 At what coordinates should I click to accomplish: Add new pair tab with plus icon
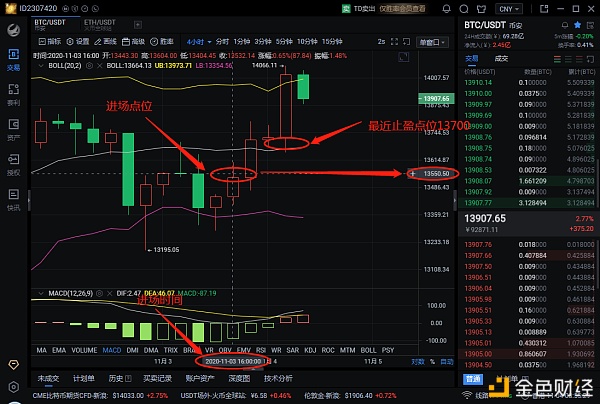point(138,25)
